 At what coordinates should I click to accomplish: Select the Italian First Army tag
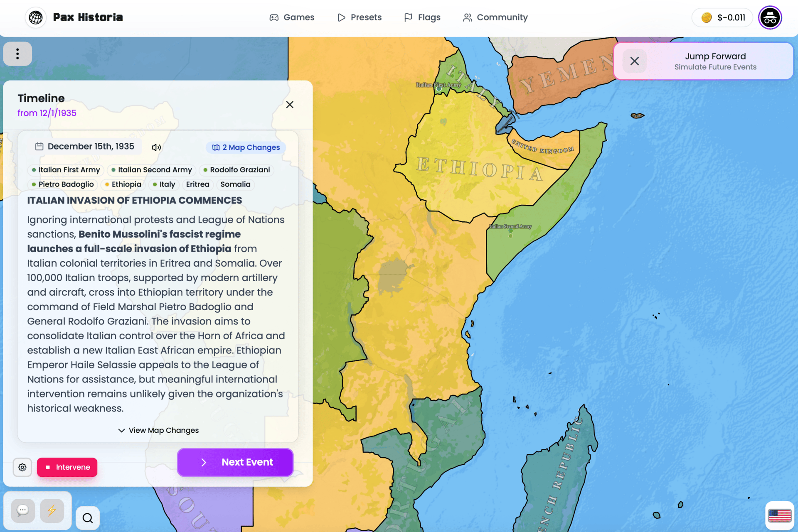(66, 170)
